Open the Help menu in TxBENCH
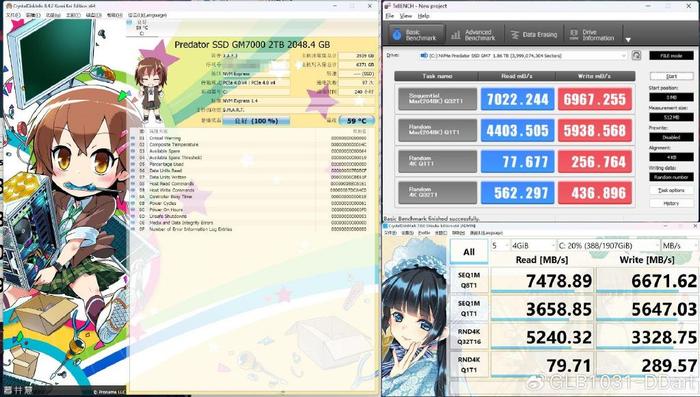The width and height of the screenshot is (700, 397). click(x=423, y=16)
